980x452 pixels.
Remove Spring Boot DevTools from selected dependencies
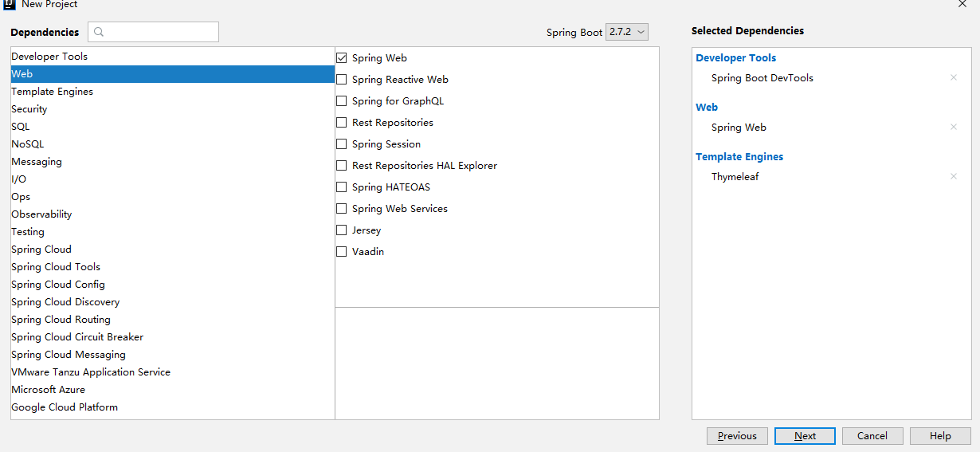click(954, 77)
